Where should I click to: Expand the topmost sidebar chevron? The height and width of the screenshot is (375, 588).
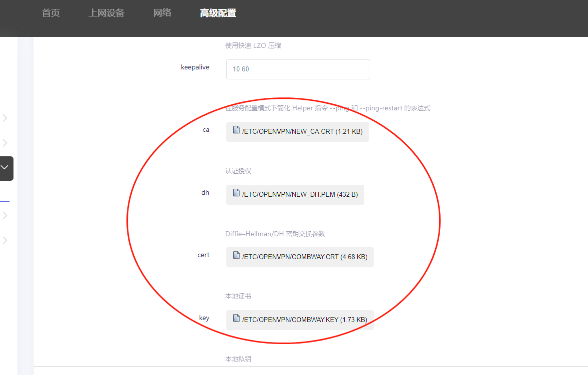click(5, 118)
